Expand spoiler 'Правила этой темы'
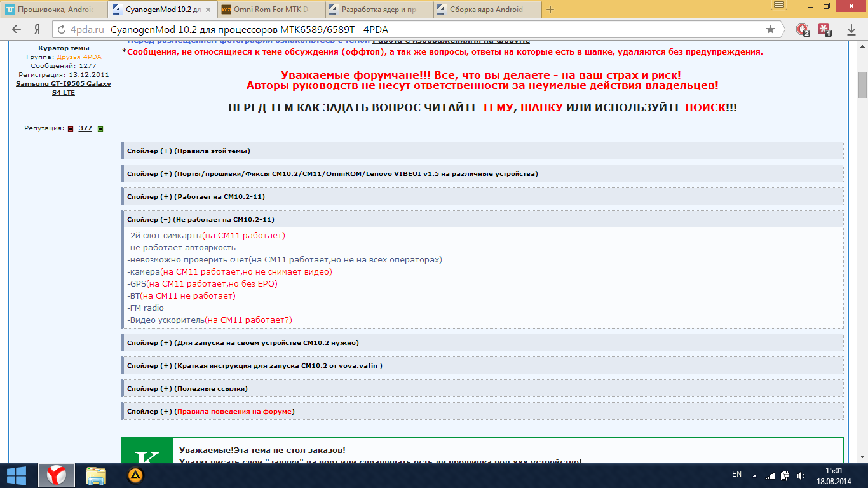 [x=482, y=151]
